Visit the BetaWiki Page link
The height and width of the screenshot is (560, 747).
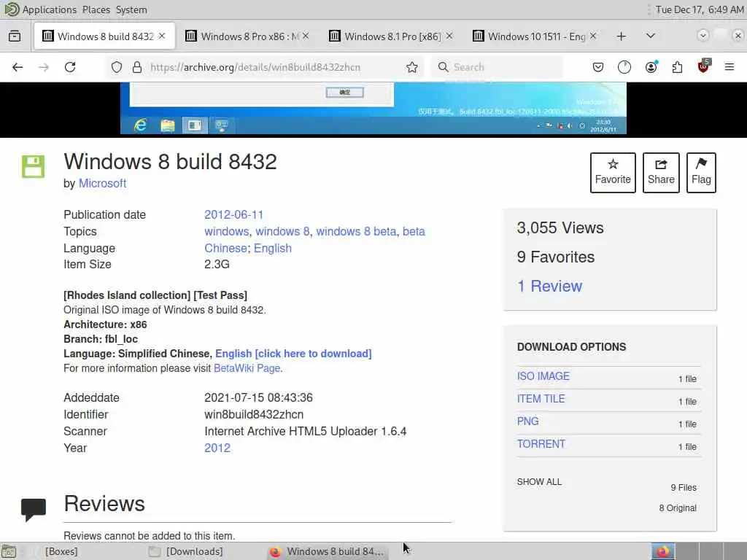pos(247,368)
